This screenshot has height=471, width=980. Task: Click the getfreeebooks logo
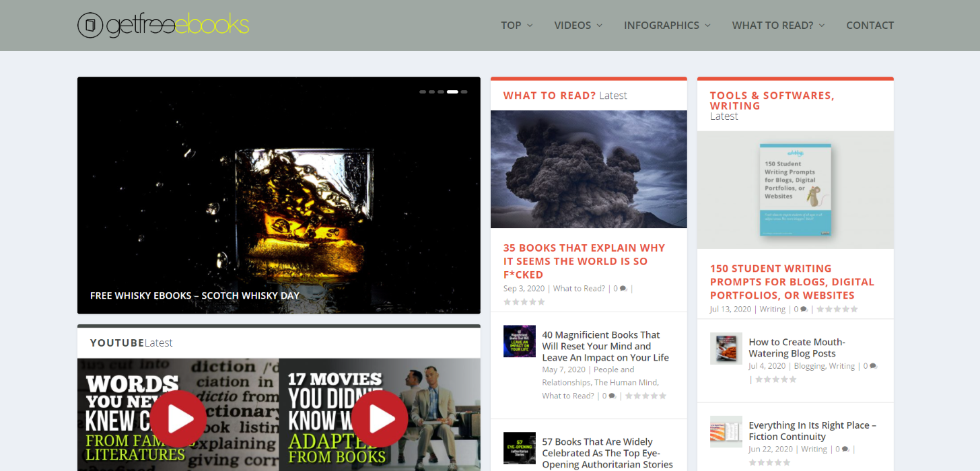[163, 25]
